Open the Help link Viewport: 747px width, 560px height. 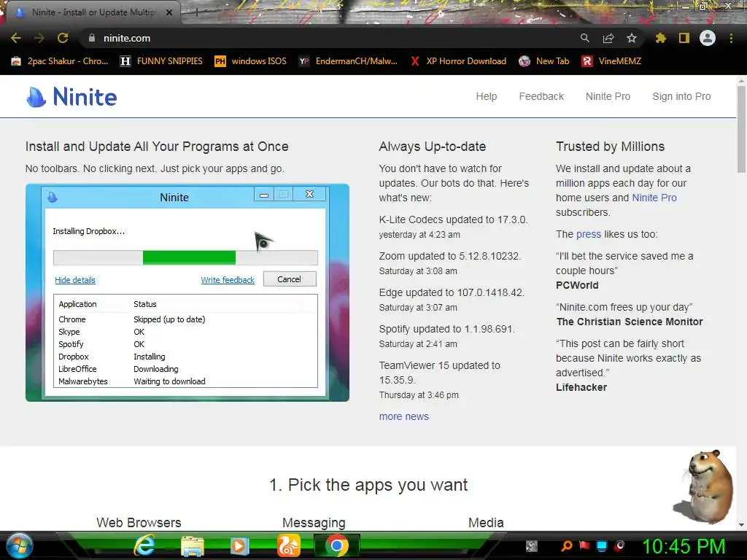[x=487, y=96]
